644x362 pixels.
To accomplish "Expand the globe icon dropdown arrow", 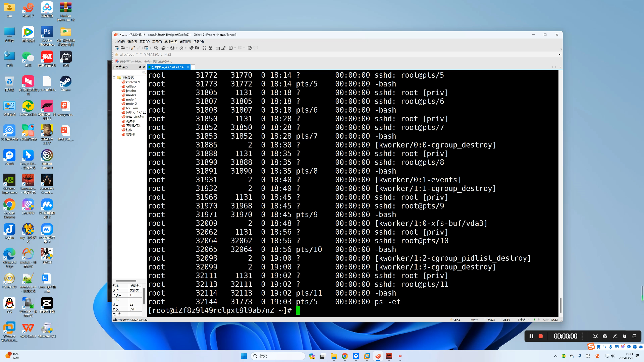I will tap(176, 48).
